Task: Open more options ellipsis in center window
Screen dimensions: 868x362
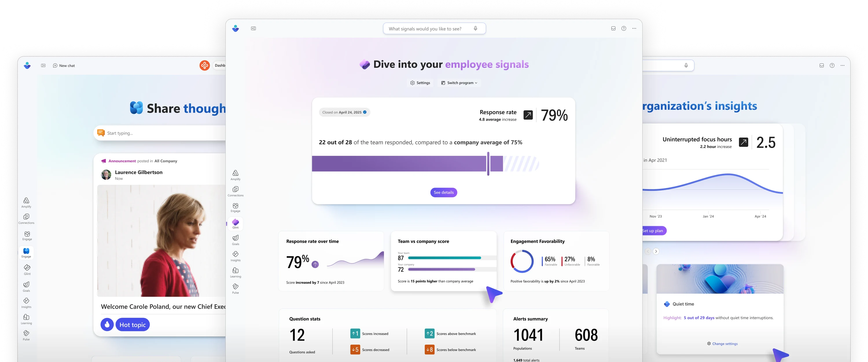Action: 634,28
